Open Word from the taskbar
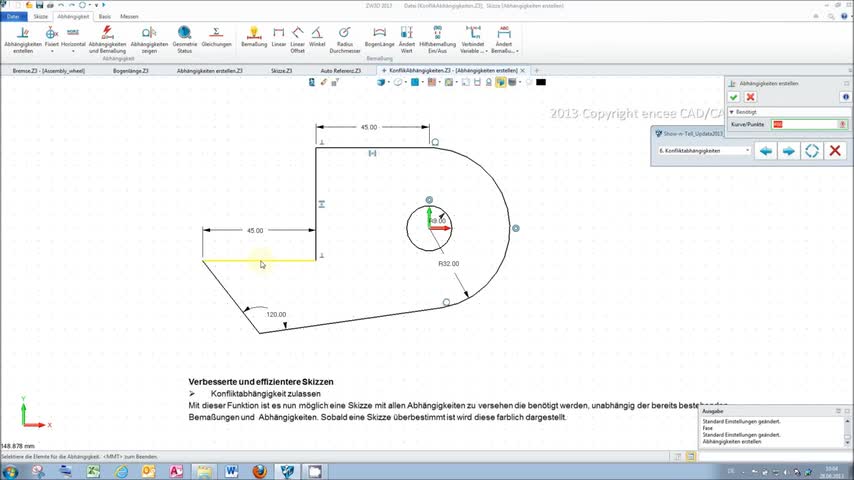This screenshot has height=480, width=854. [x=231, y=471]
